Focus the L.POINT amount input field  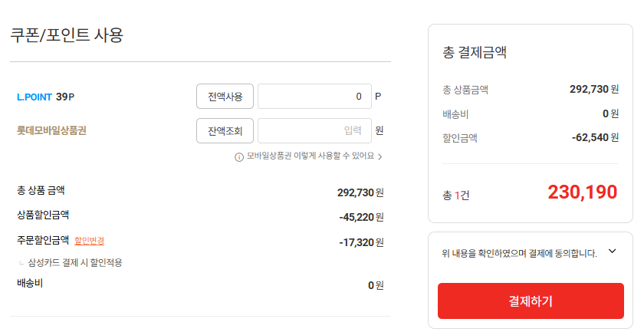[314, 97]
